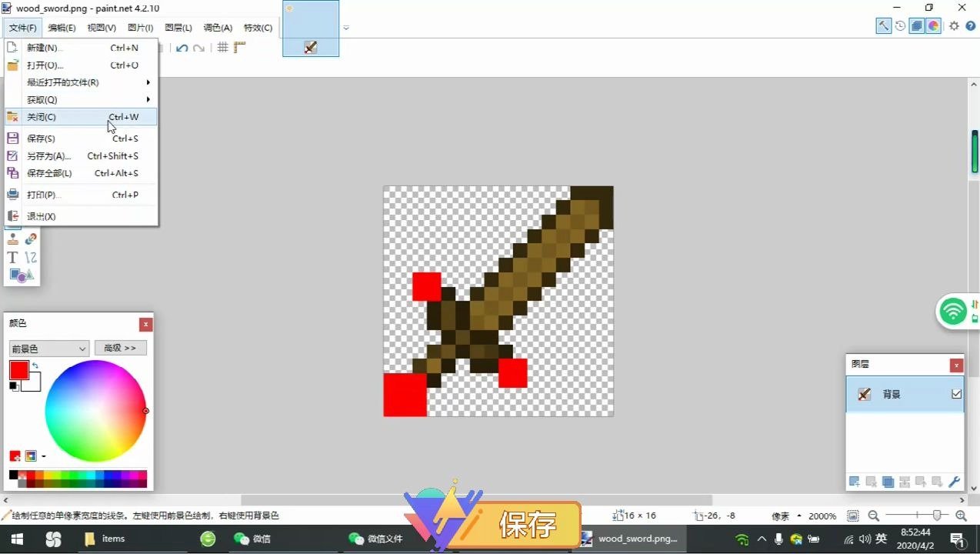Choose 另存为(A) from the File menu

81,156
